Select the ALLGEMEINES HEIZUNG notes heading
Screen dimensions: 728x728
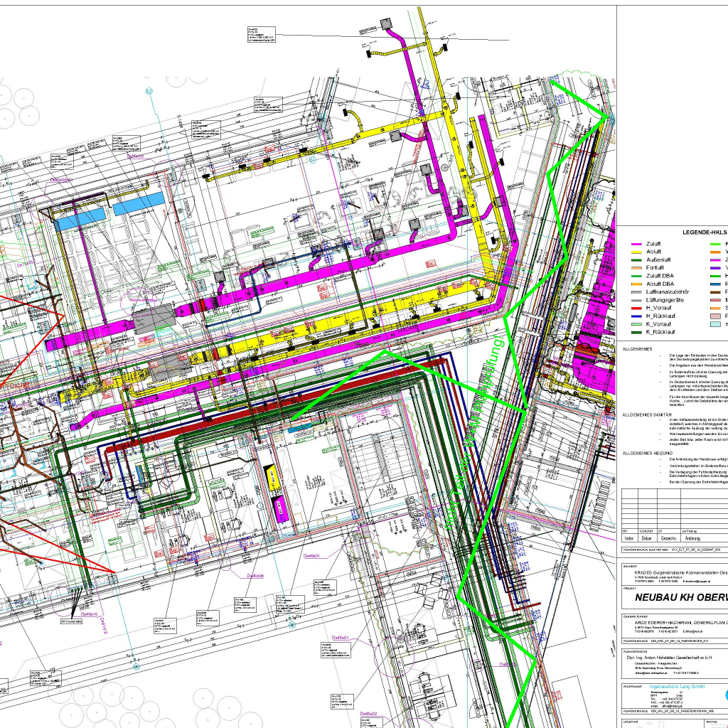(648, 452)
